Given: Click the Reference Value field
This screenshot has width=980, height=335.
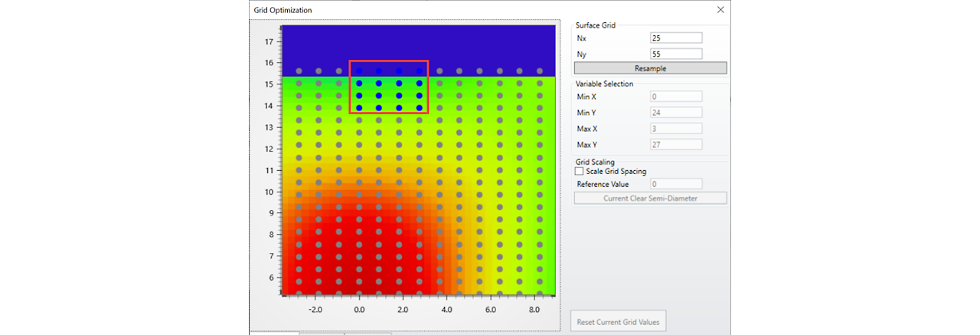Looking at the screenshot, I should (676, 184).
